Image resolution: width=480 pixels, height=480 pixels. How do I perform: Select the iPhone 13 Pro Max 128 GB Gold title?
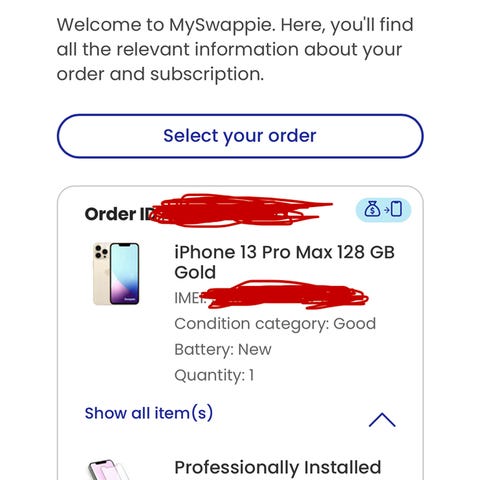point(284,262)
